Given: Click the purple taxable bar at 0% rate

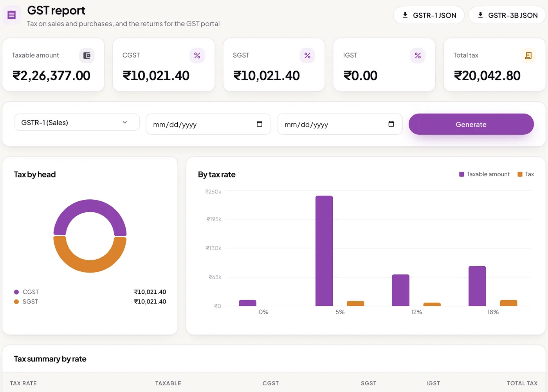Looking at the screenshot, I should point(247,303).
